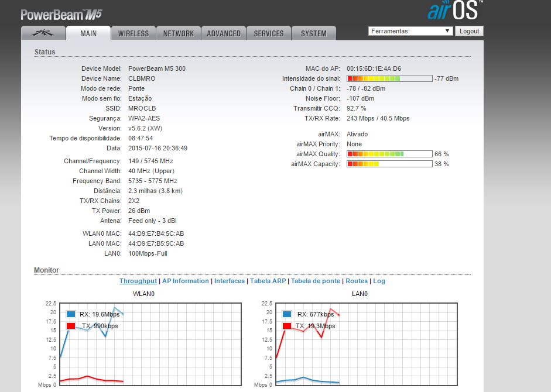The image size is (551, 392).
Task: Click wireless mode value Estação
Action: 140,98
